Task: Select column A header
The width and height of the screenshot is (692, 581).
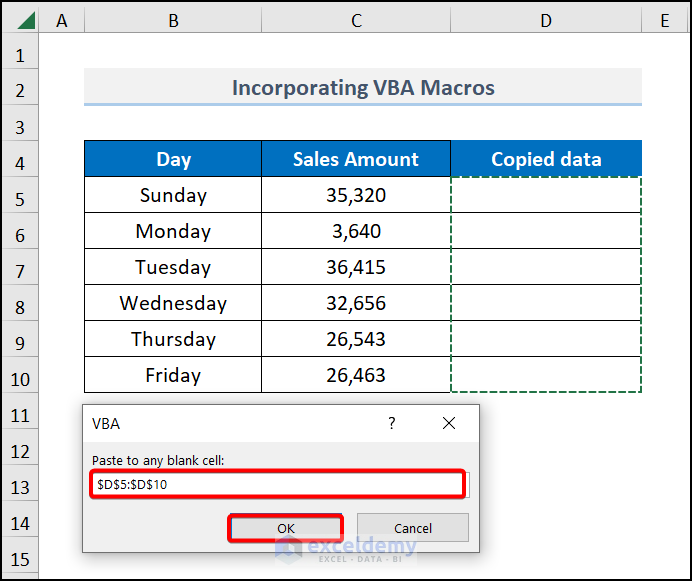Action: pyautogui.click(x=62, y=19)
